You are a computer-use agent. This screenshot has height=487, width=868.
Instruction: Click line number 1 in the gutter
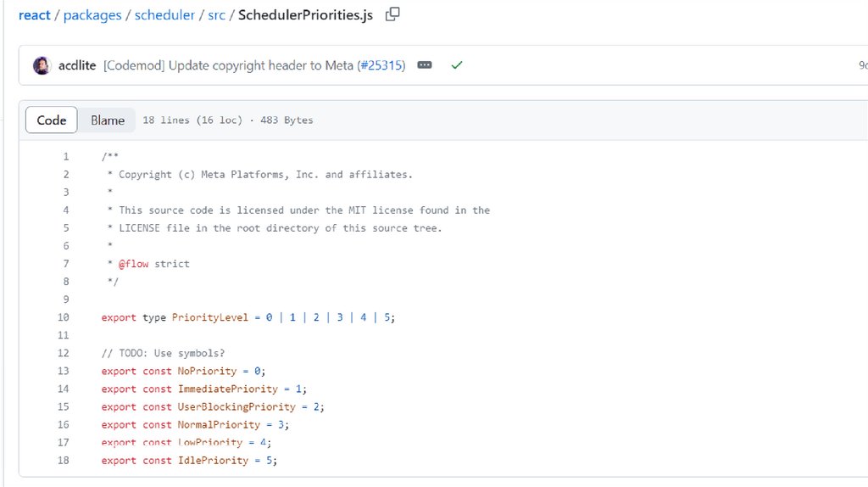[66, 157]
